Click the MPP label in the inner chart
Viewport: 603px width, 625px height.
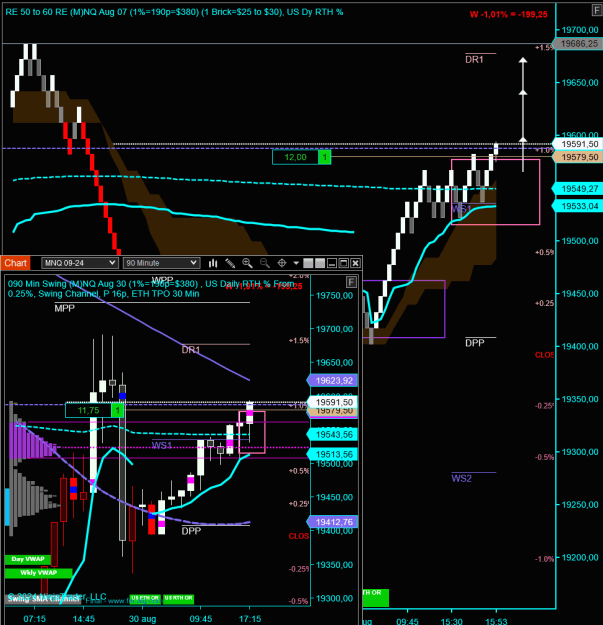click(x=65, y=308)
